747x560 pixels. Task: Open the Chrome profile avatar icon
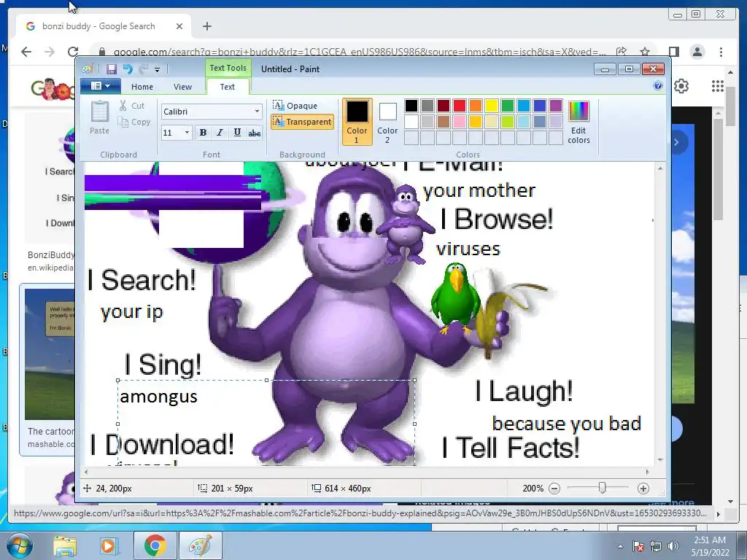pyautogui.click(x=697, y=52)
